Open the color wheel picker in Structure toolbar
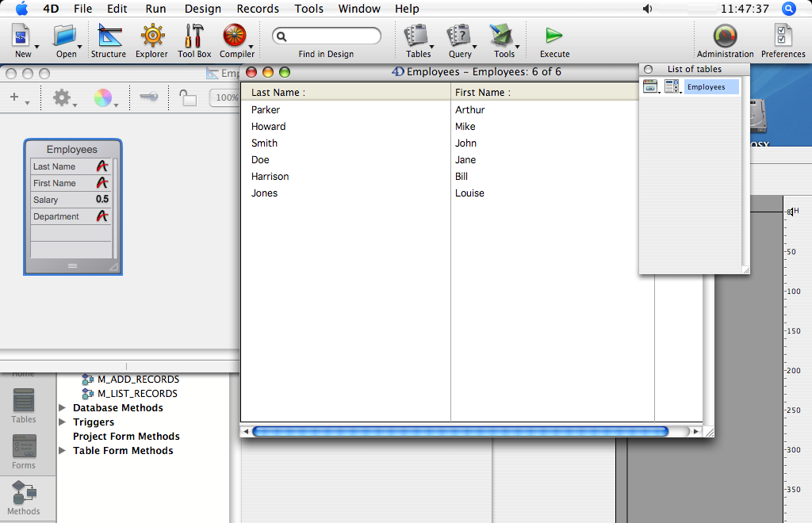The height and width of the screenshot is (523, 812). [x=103, y=97]
